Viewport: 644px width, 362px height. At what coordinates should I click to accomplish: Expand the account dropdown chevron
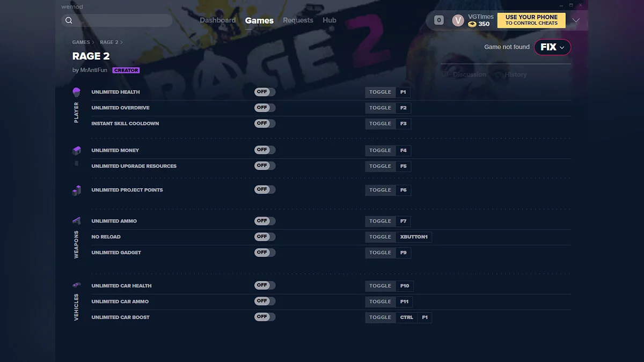coord(576,20)
